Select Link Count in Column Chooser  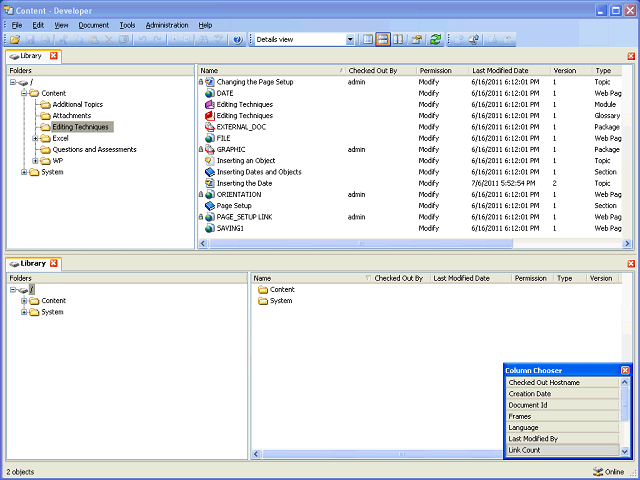(563, 450)
